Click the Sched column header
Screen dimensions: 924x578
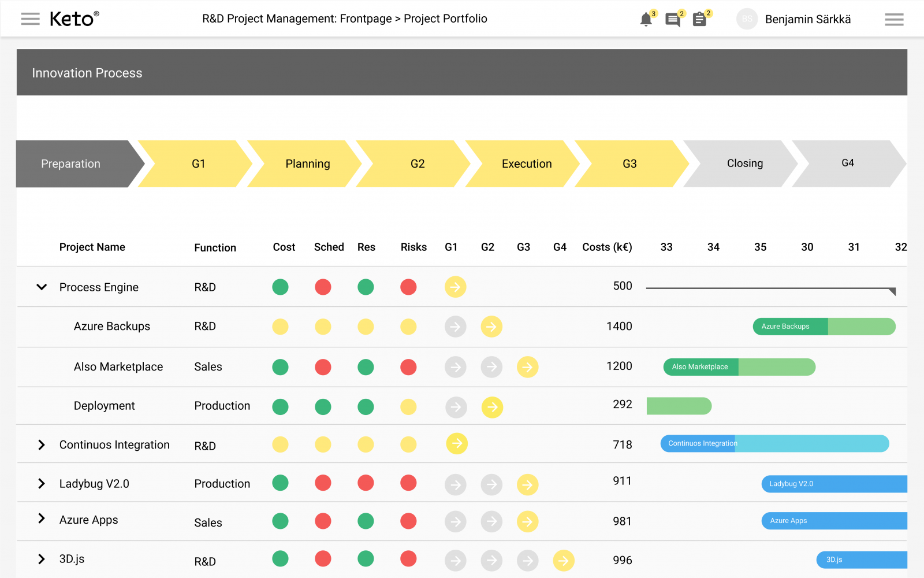(329, 247)
